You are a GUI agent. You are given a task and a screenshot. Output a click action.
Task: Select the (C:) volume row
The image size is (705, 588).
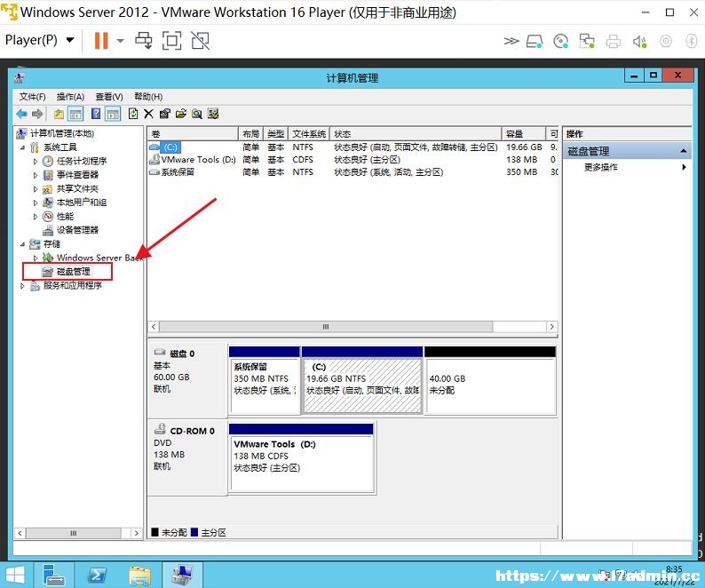pyautogui.click(x=353, y=147)
